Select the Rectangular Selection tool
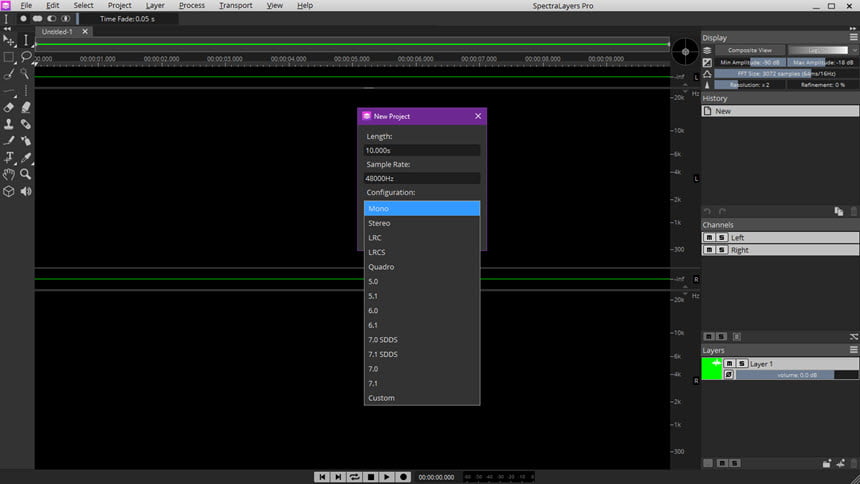 (x=9, y=57)
